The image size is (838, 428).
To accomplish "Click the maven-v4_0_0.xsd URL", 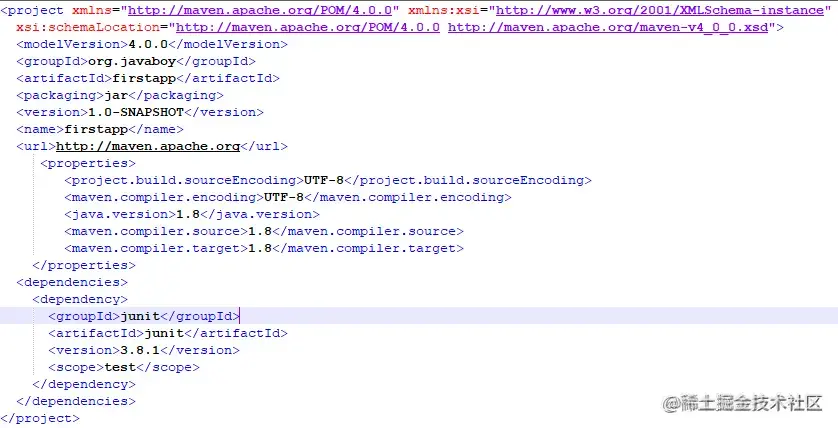I will click(608, 27).
